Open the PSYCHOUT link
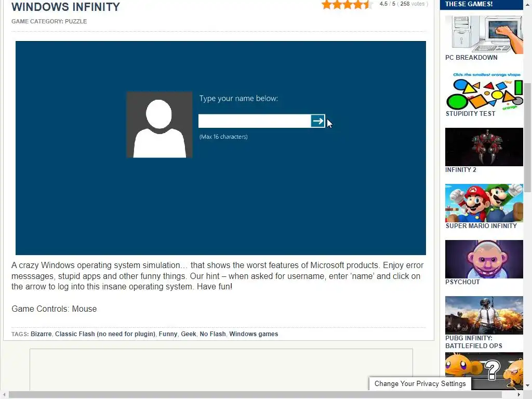The width and height of the screenshot is (532, 399). pyautogui.click(x=462, y=282)
